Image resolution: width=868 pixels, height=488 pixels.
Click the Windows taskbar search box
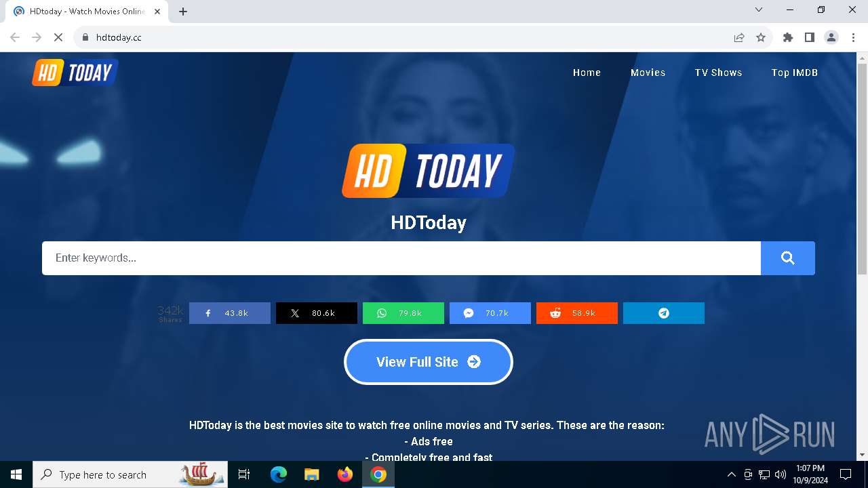130,474
